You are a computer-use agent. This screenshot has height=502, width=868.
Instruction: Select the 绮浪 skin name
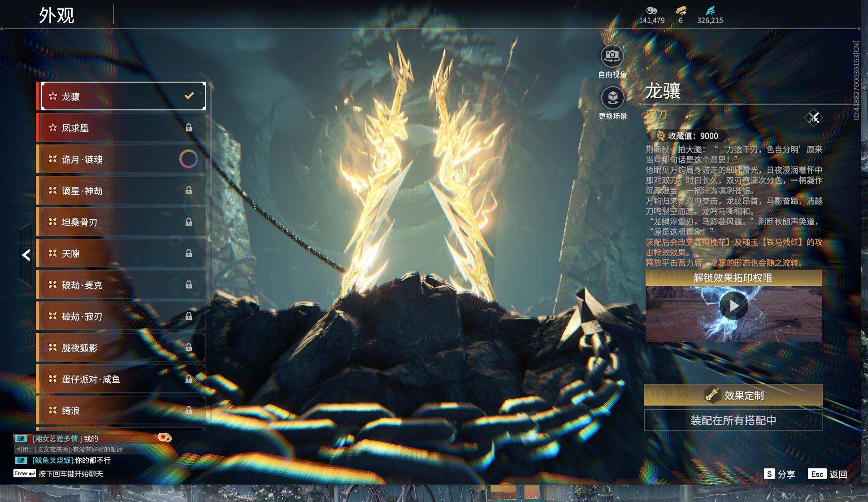[71, 410]
